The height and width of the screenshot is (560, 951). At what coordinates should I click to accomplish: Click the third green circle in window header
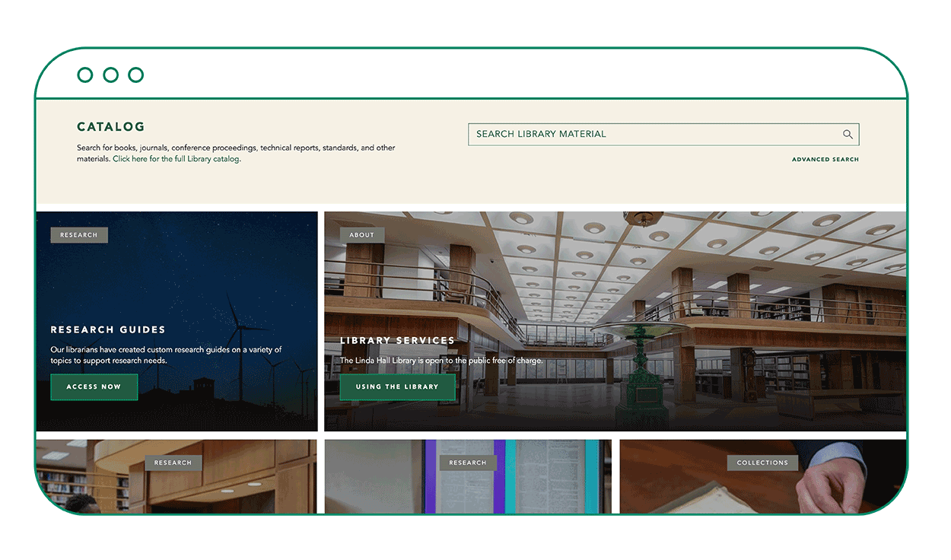pyautogui.click(x=135, y=75)
